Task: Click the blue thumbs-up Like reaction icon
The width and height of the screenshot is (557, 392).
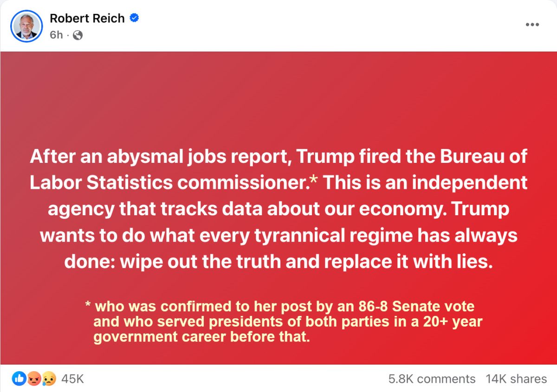Action: [x=19, y=379]
